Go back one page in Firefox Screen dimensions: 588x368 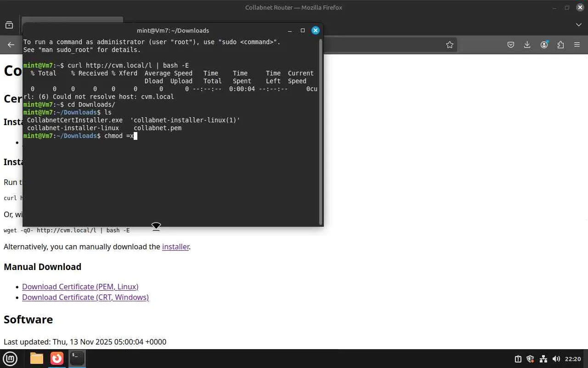tap(11, 45)
